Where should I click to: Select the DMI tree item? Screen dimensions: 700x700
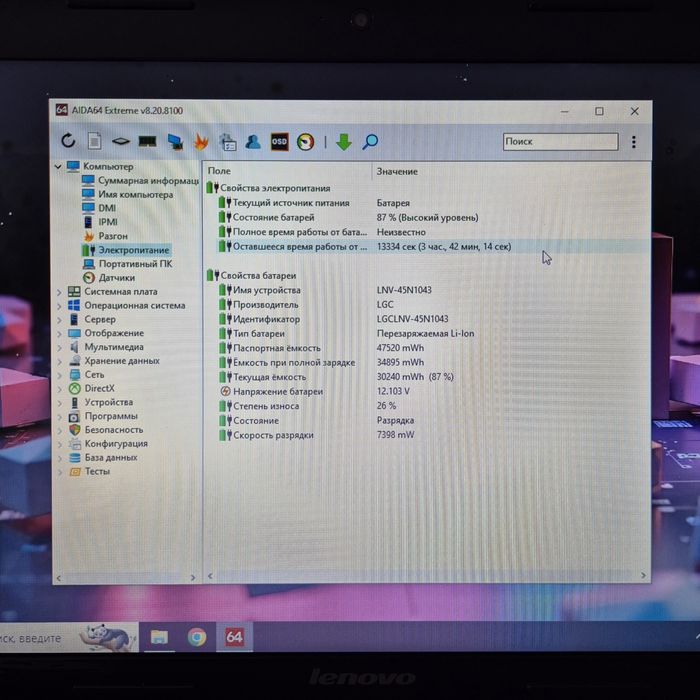(x=99, y=208)
